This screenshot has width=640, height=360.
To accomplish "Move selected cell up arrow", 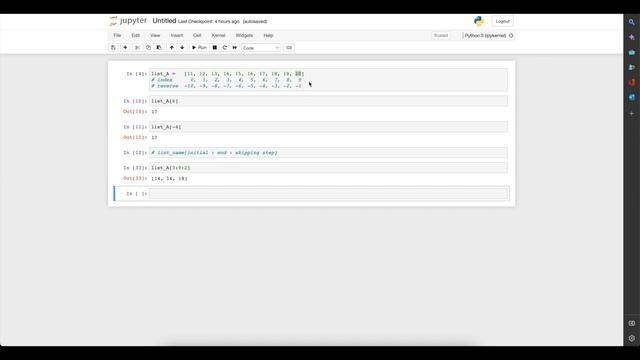I will (171, 48).
